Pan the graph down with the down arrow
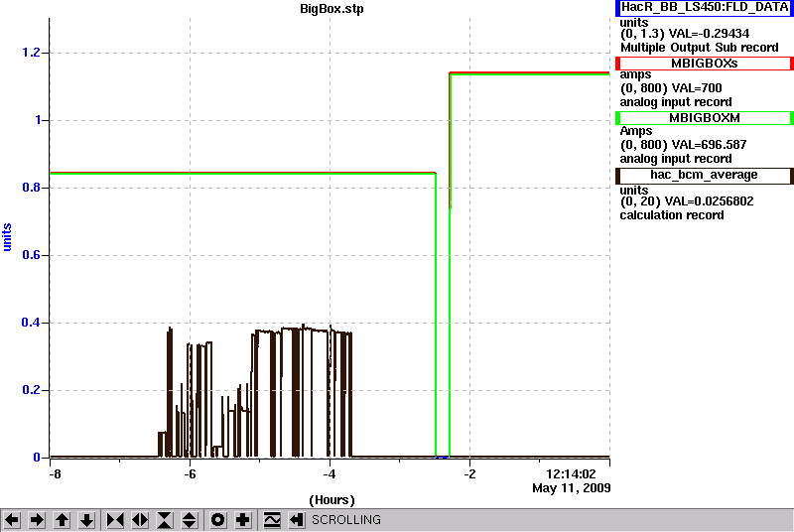Screen dimensions: 794x532 point(86,520)
